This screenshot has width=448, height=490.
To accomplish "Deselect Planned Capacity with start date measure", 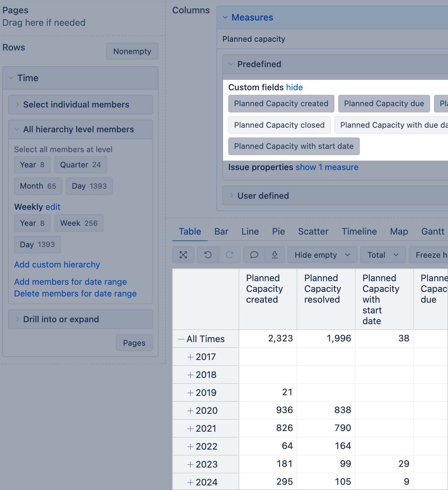I will pyautogui.click(x=294, y=146).
